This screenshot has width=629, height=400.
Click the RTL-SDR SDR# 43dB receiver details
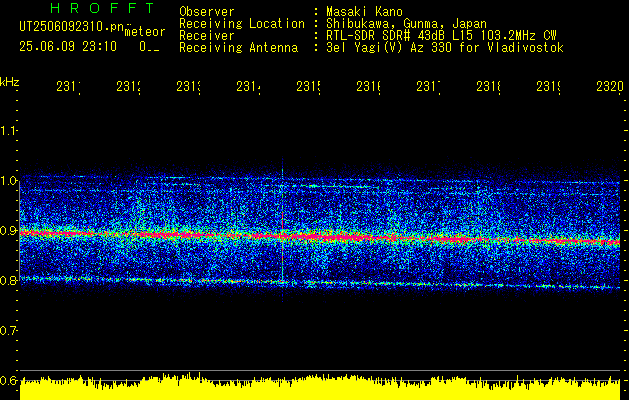point(441,36)
